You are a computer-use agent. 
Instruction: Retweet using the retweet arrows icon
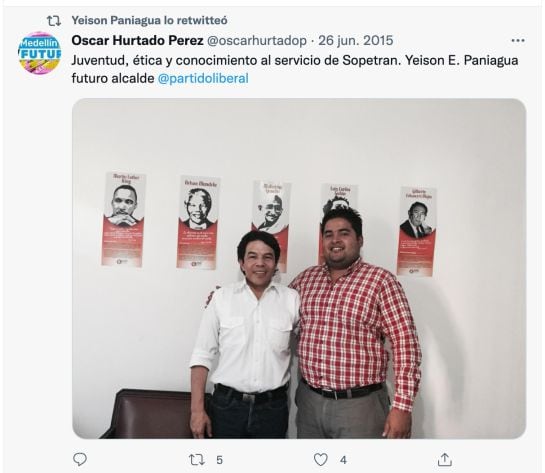[196, 460]
